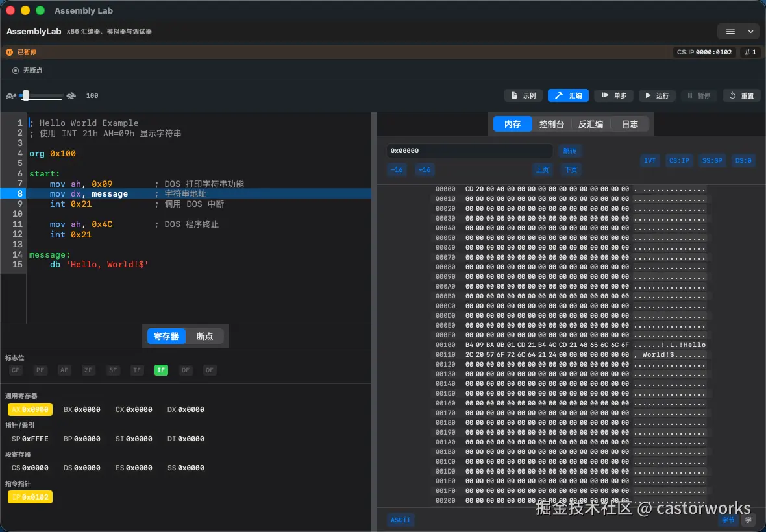Toggle the TF trap flag
The height and width of the screenshot is (532, 766).
tap(137, 370)
